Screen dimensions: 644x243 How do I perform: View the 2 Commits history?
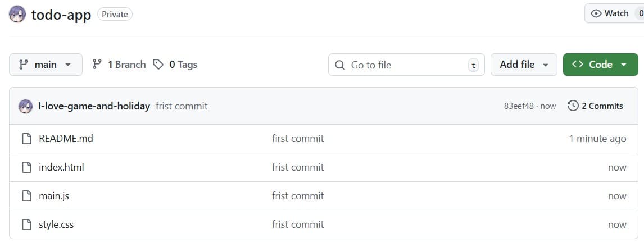tap(602, 106)
